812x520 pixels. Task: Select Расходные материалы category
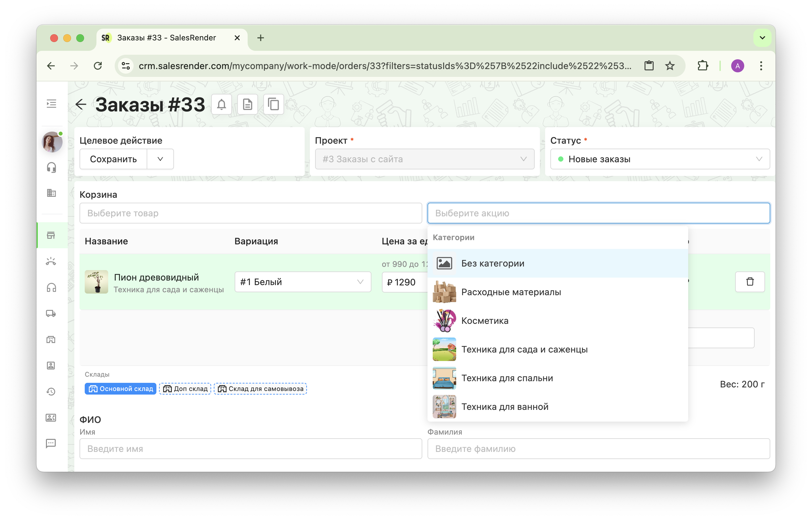(x=558, y=292)
